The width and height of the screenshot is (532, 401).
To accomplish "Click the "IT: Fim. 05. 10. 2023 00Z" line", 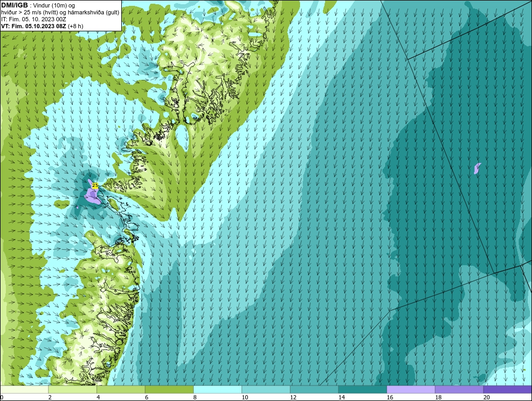I will 33,19.
